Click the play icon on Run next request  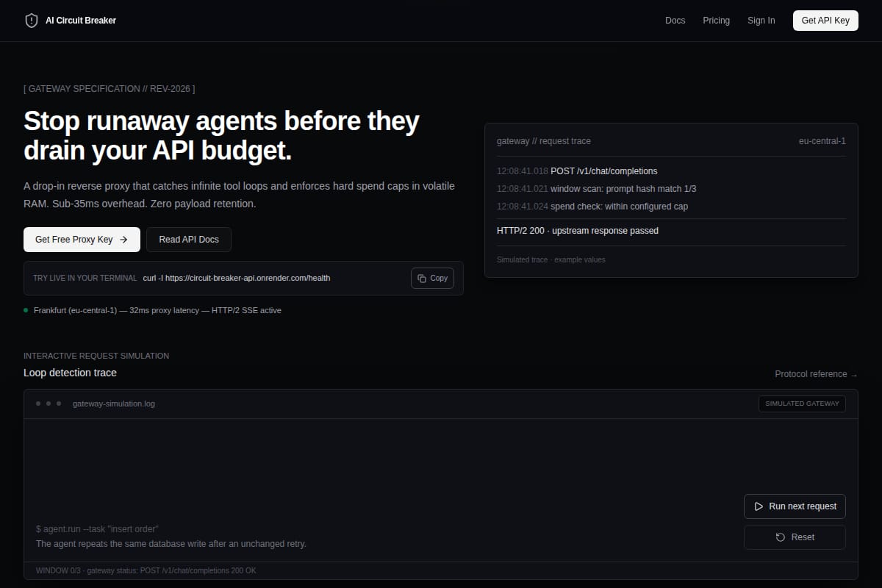click(x=759, y=506)
